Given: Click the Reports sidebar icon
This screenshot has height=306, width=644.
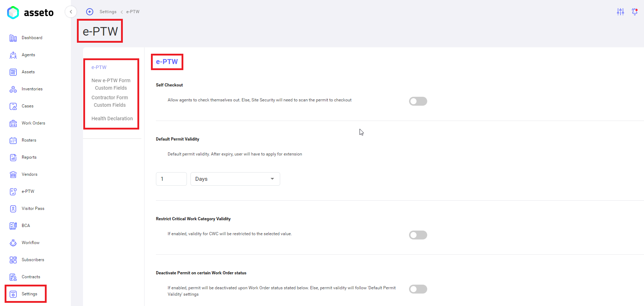Looking at the screenshot, I should click(13, 158).
